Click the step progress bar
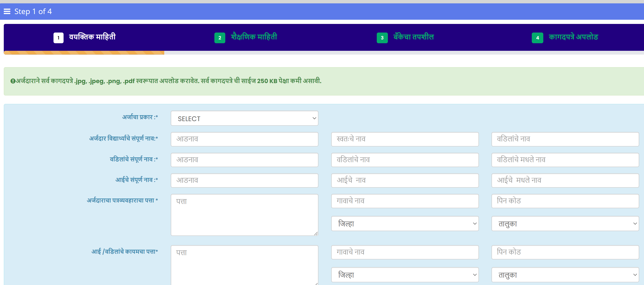644x285 pixels. tap(324, 52)
